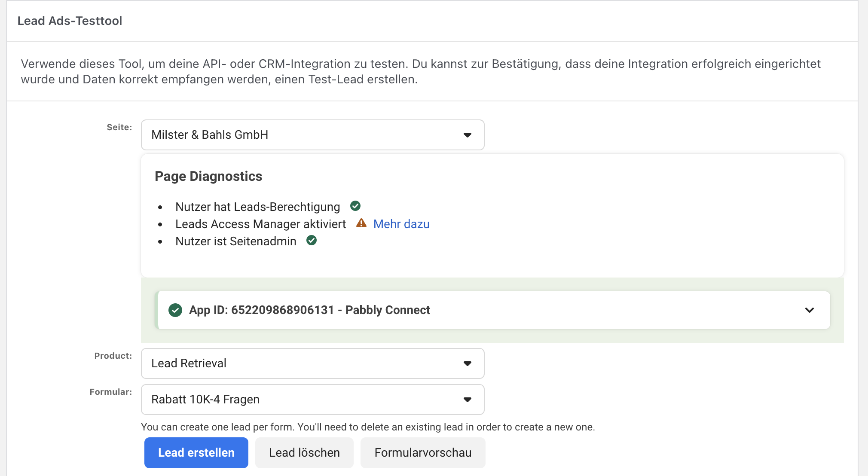Select the text Nutzer hat Leads-Berechtigung
The width and height of the screenshot is (868, 476).
[x=258, y=207]
